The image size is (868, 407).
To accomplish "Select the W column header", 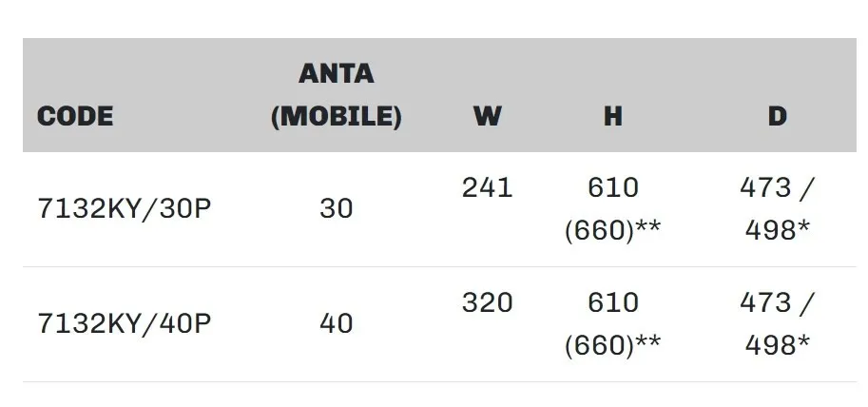I will (487, 117).
